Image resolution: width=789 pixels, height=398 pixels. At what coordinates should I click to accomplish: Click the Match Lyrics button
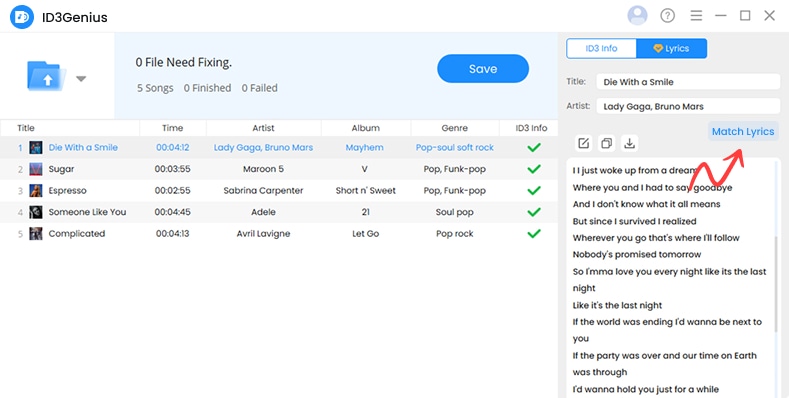[743, 131]
